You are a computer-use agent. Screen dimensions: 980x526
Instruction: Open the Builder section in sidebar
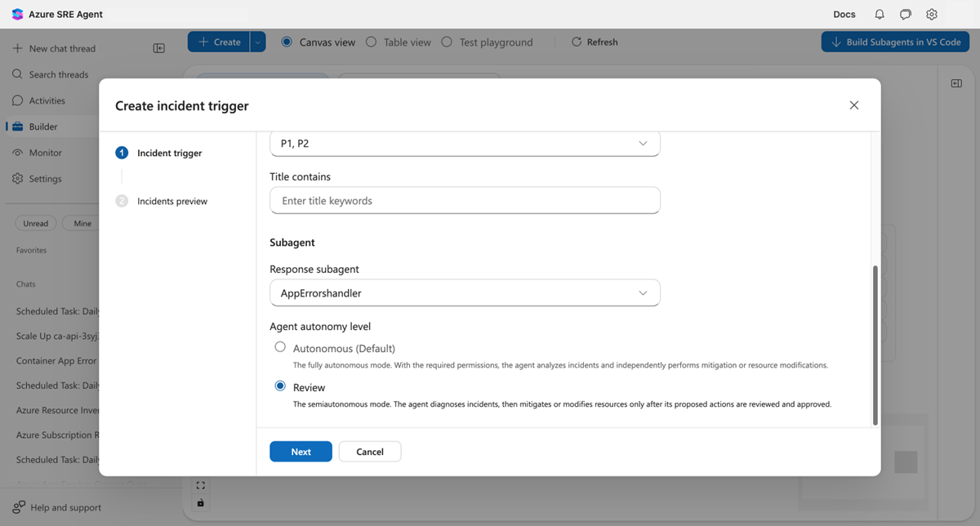tap(45, 126)
